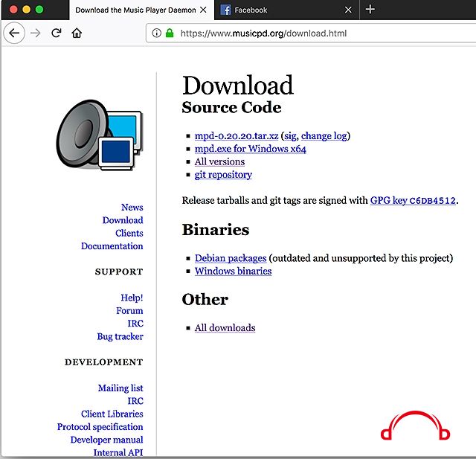Select the Download the Music Player Daemon tab
This screenshot has width=476, height=459.
pos(141,10)
